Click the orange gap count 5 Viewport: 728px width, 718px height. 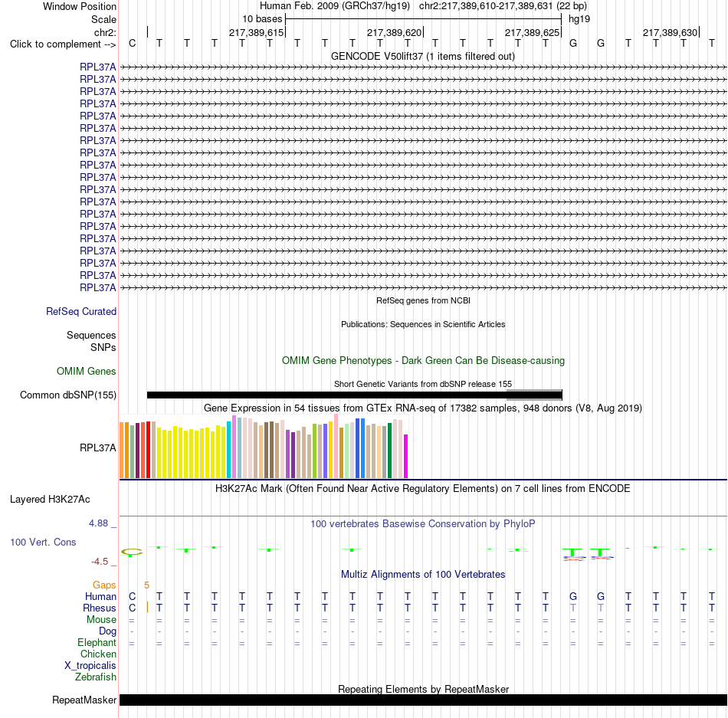click(x=146, y=585)
